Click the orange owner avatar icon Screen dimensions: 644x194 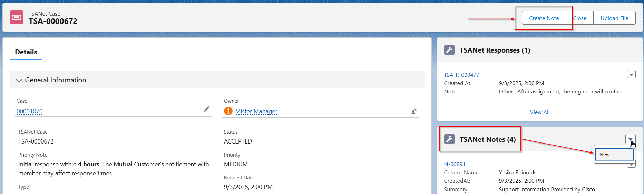coord(228,111)
